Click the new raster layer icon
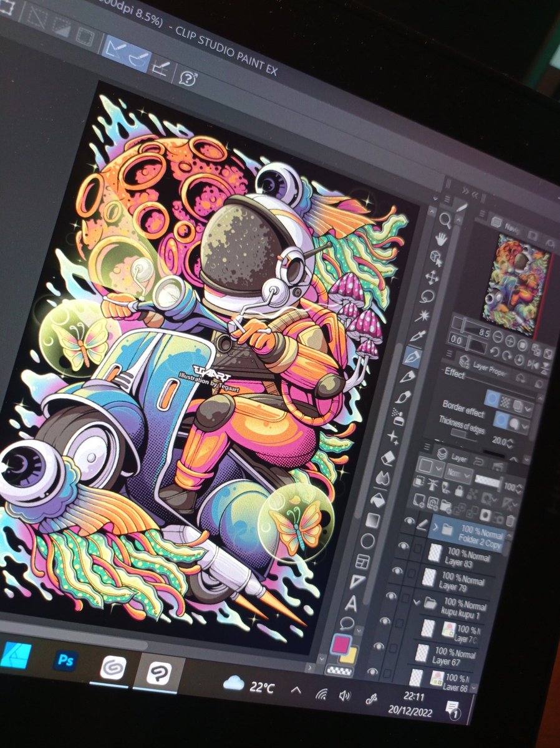Image resolution: width=560 pixels, height=748 pixels. [418, 499]
